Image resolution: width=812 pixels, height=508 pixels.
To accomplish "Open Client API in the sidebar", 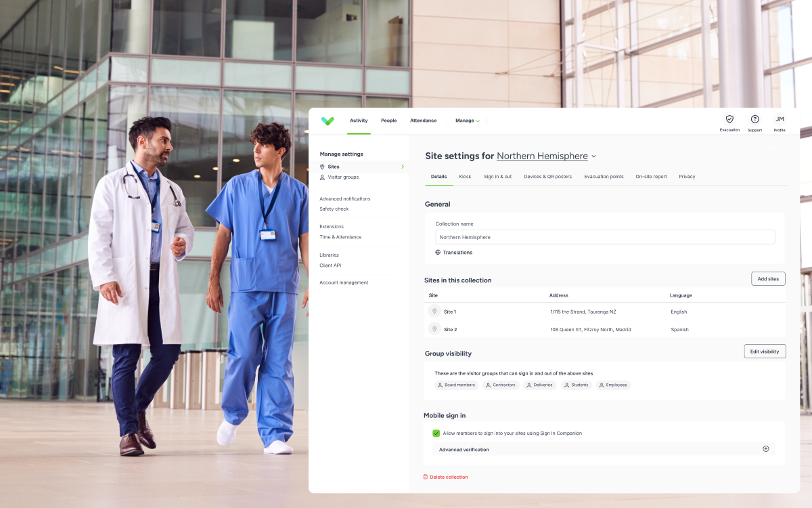I will click(330, 266).
